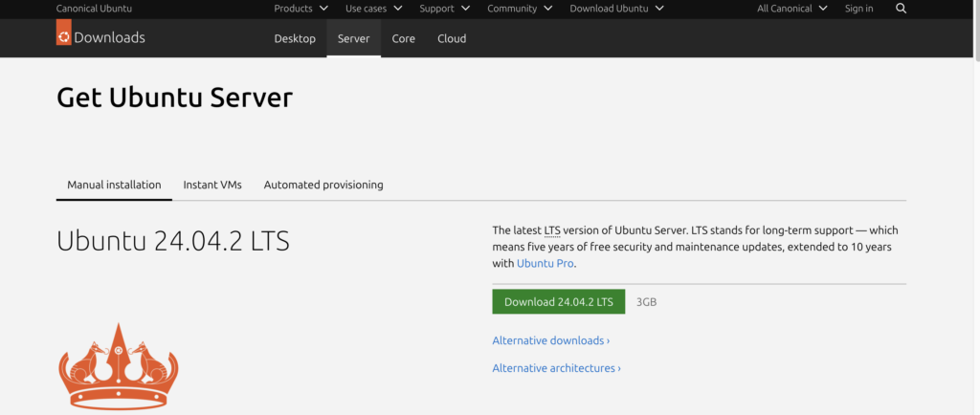980x415 pixels.
Task: Follow the Ubuntu Pro link
Action: click(545, 263)
